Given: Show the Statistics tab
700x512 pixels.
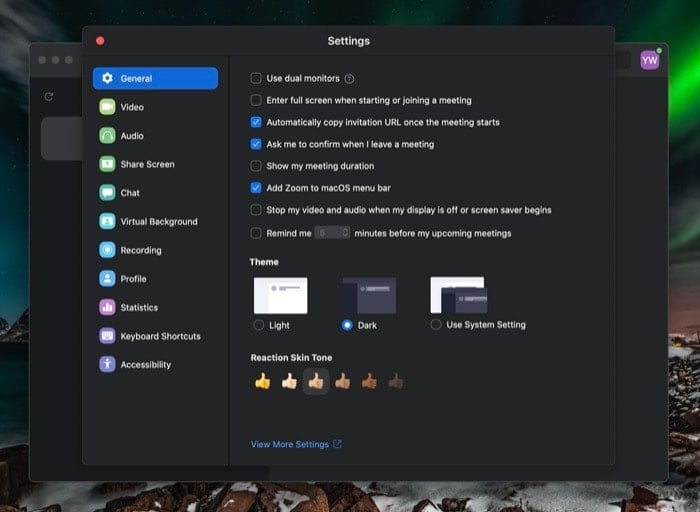Looking at the screenshot, I should 155,307.
